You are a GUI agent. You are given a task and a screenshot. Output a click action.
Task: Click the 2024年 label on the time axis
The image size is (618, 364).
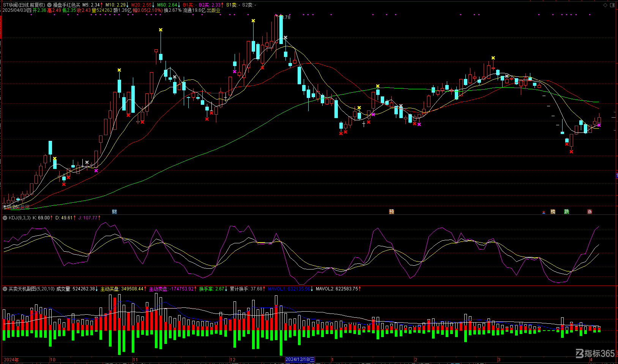point(11,359)
